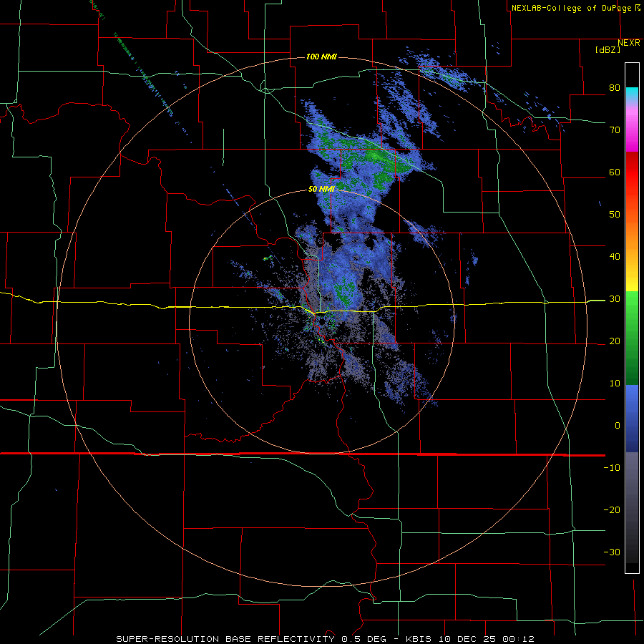Click the blue segment of the color bar

(632, 418)
